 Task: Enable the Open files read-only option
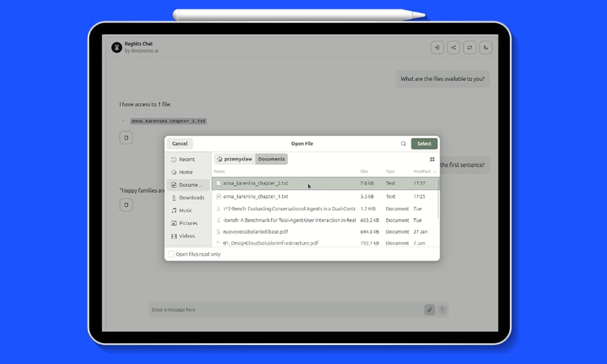170,254
